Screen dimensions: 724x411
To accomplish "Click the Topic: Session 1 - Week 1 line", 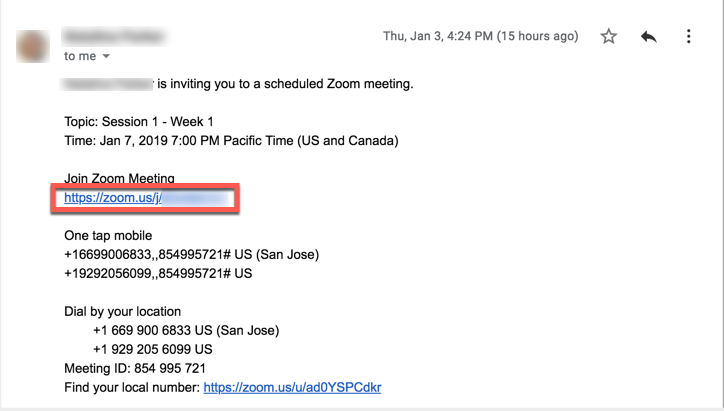I will (138, 122).
